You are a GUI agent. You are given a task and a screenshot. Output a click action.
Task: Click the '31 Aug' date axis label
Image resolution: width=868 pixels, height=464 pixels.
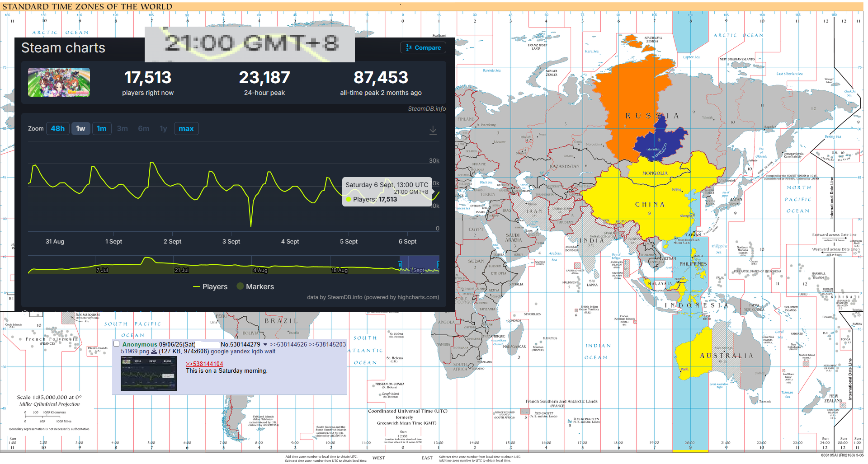(x=55, y=242)
